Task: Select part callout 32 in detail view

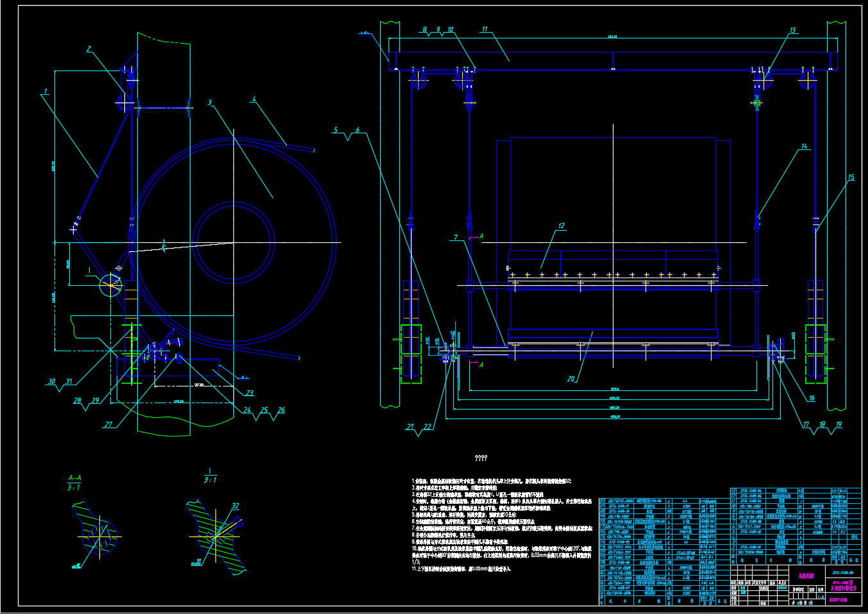Action: click(235, 506)
